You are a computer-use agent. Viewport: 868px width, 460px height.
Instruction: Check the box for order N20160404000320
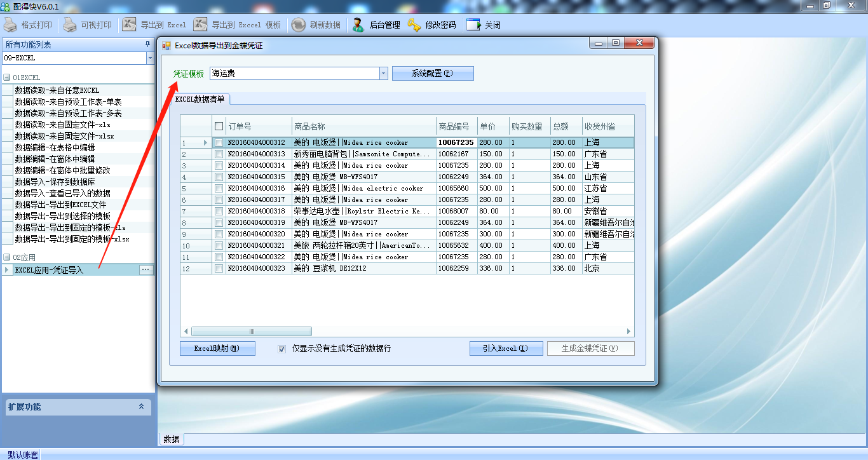click(219, 234)
